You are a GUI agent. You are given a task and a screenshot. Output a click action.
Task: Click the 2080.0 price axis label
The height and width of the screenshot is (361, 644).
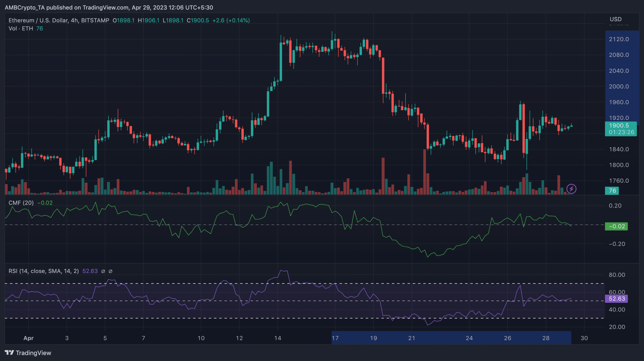point(619,55)
